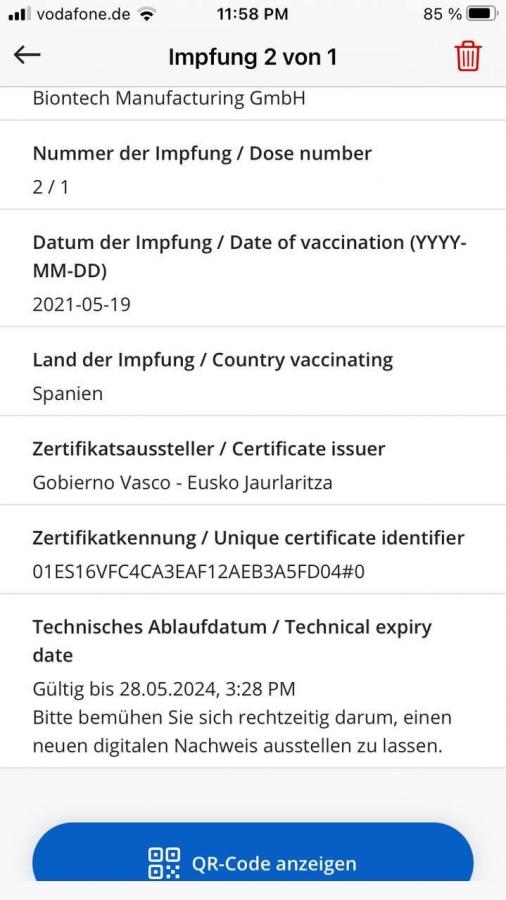Tap the battery icon in status bar
Image resolution: width=506 pixels, height=900 pixels.
[x=482, y=13]
